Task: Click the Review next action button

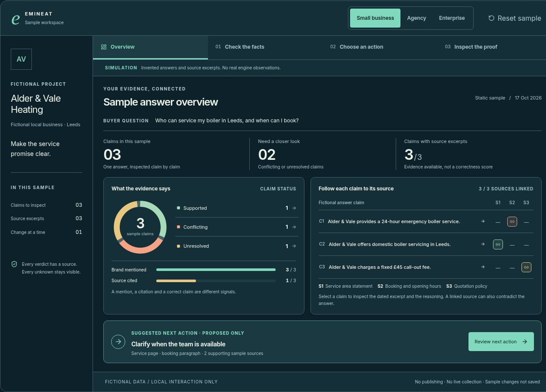Action: [x=501, y=342]
